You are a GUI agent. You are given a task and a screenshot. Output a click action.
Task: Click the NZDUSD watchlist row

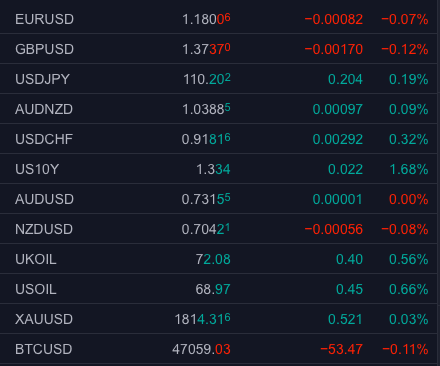click(x=218, y=229)
